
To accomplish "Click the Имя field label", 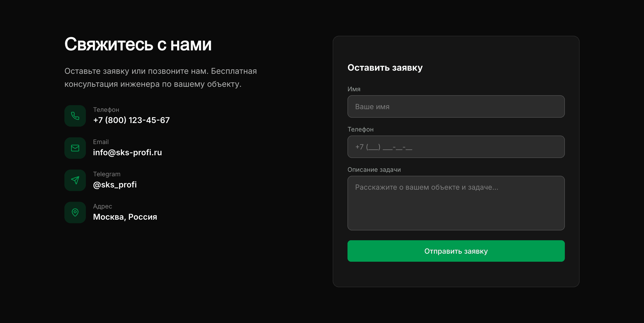I will (x=354, y=89).
